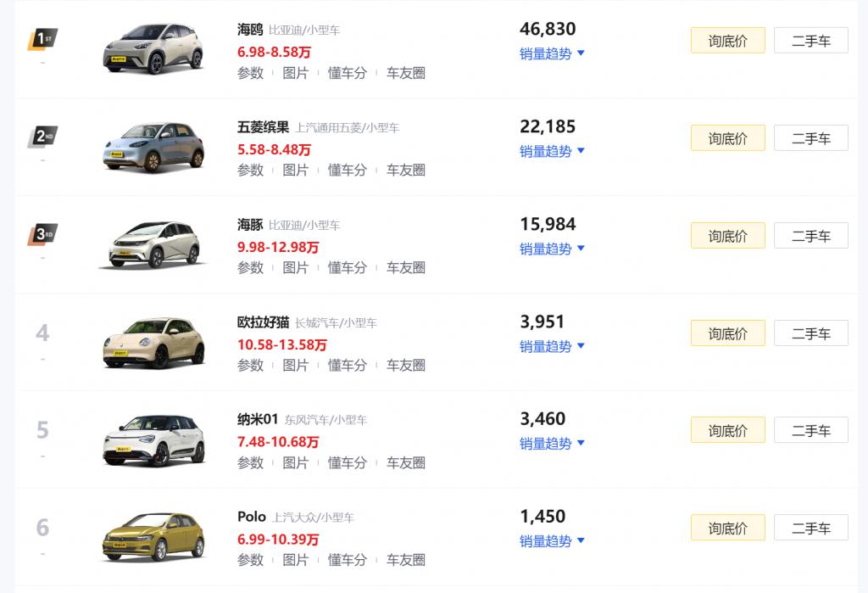Screen dimensions: 868x593
Task: Expand 销量趋势 dropdown for 海鸥
Action: click(552, 53)
